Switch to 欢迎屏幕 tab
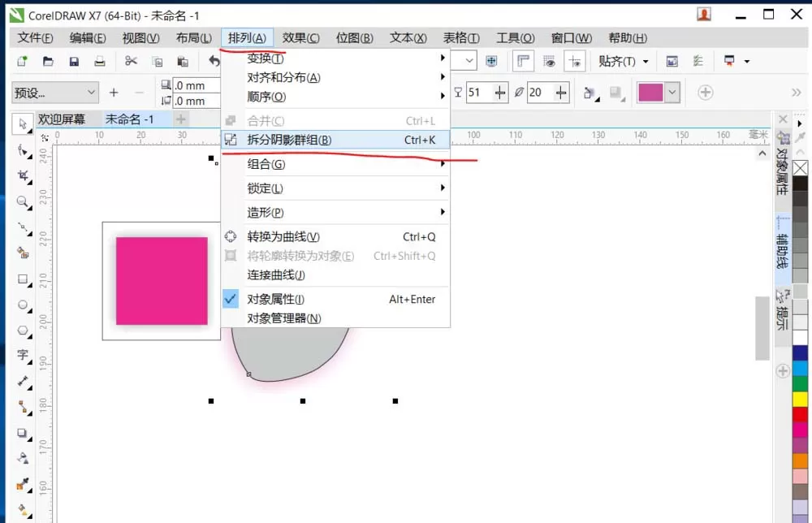Image resolution: width=812 pixels, height=523 pixels. pos(62,119)
